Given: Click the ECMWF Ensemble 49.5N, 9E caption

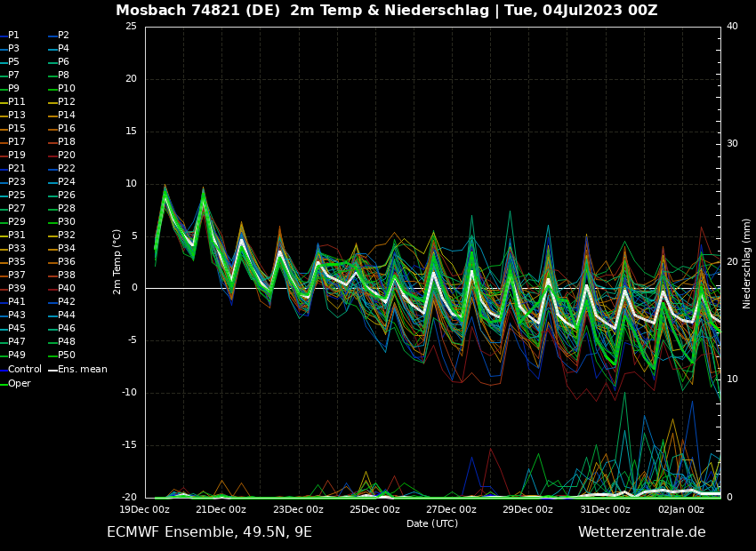Looking at the screenshot, I should coord(209,532).
